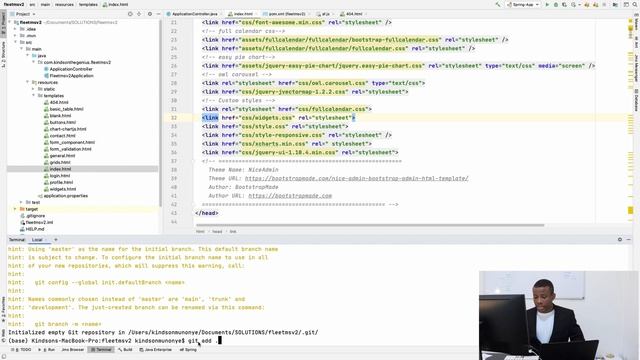
Task: Start debugging with the bug icon
Action: pyautogui.click(x=556, y=4)
